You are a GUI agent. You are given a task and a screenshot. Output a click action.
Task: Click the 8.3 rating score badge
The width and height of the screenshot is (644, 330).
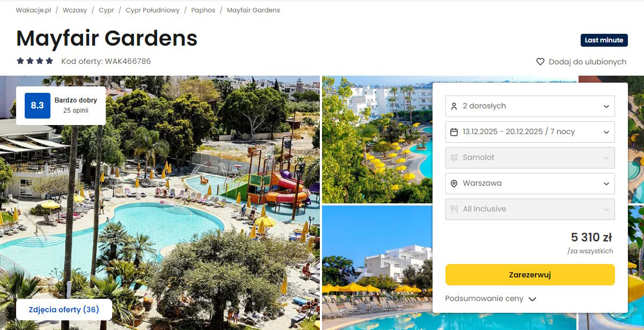[x=38, y=106]
